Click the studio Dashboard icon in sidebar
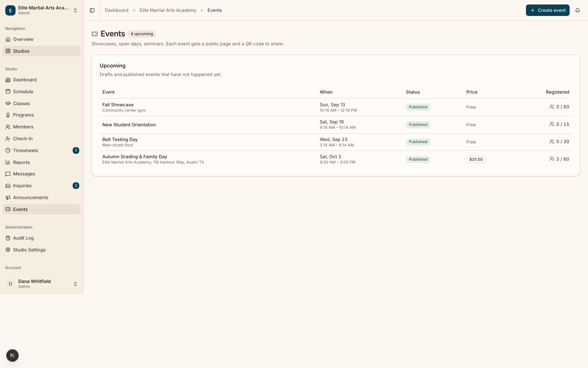 coord(8,80)
